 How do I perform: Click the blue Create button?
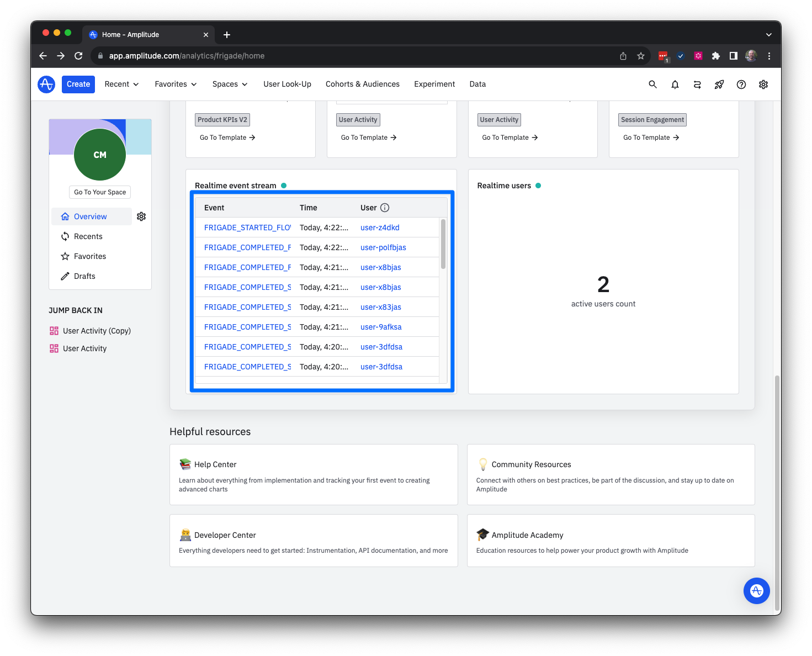[78, 84]
